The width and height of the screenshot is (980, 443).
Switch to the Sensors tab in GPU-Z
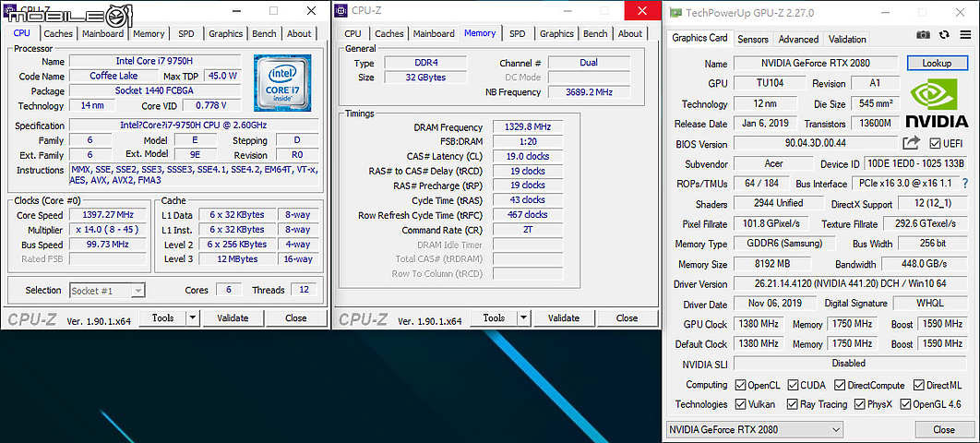pos(752,39)
